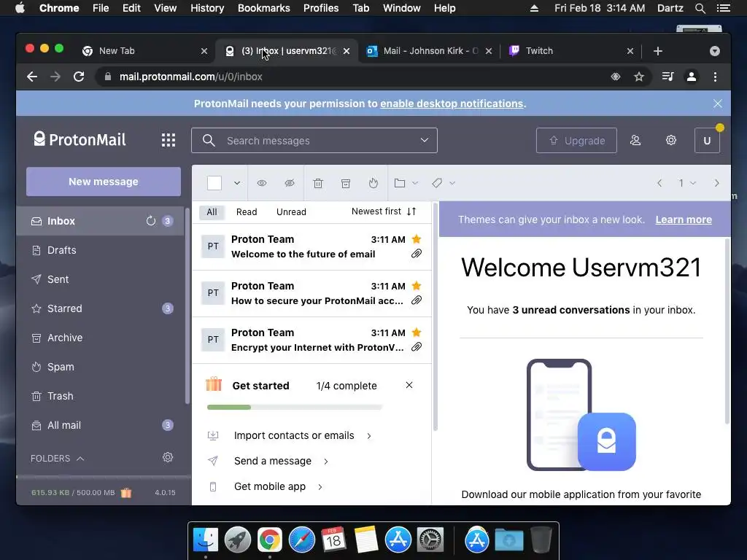747x560 pixels.
Task: Open the Sent folder
Action: coord(100,279)
